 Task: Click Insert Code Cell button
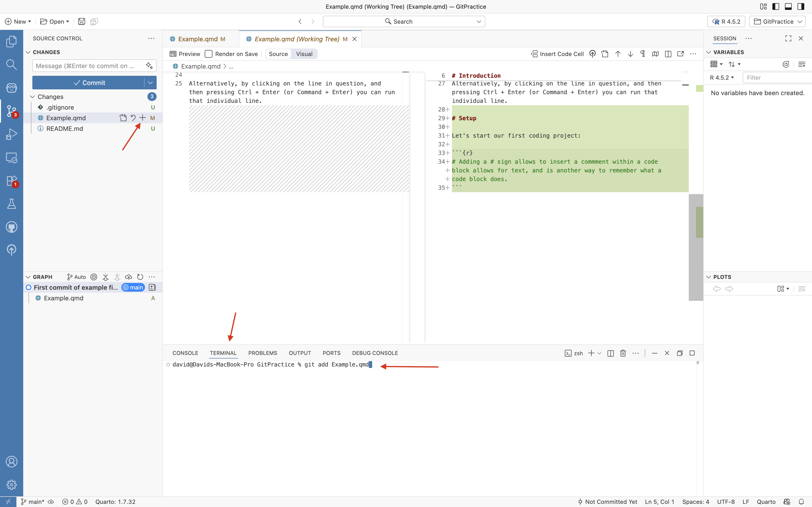click(557, 54)
